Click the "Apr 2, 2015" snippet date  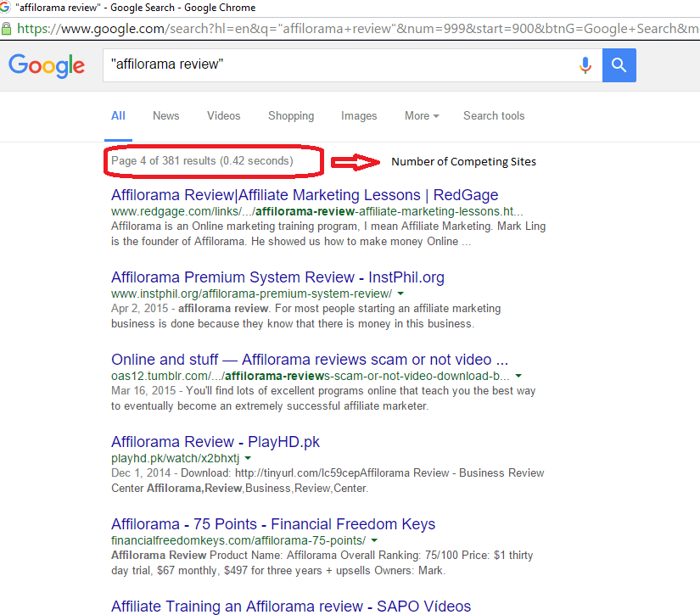[140, 309]
